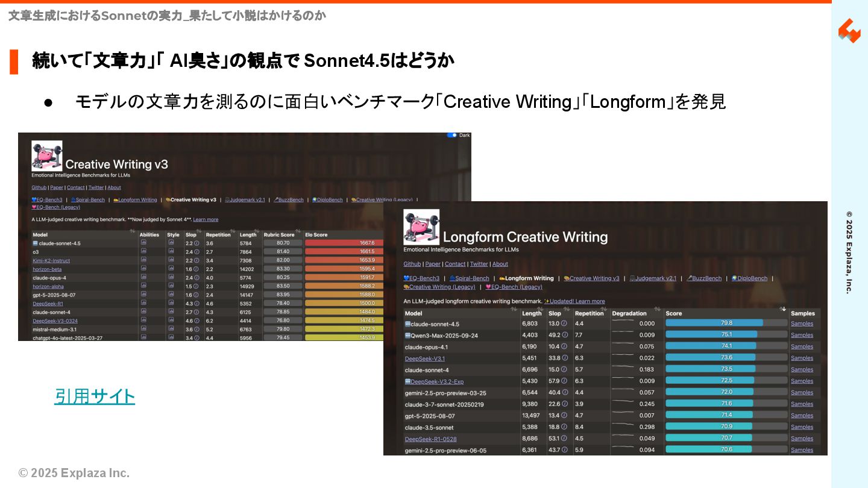Click the 79.8 score bar in Longform table
Screen dimensions: 868x488
tap(726, 323)
